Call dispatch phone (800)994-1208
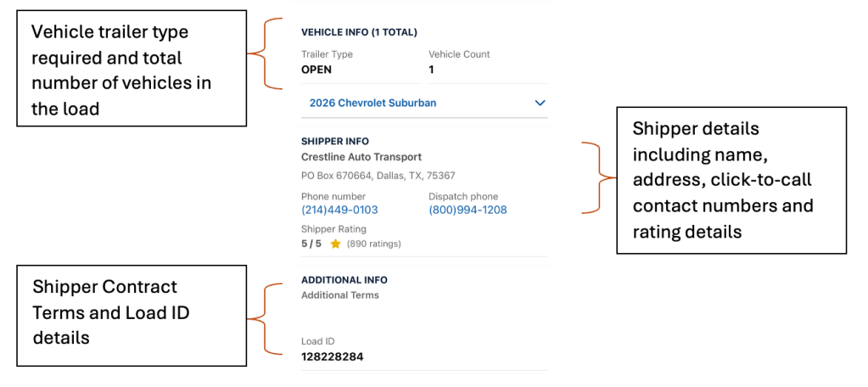 468,210
